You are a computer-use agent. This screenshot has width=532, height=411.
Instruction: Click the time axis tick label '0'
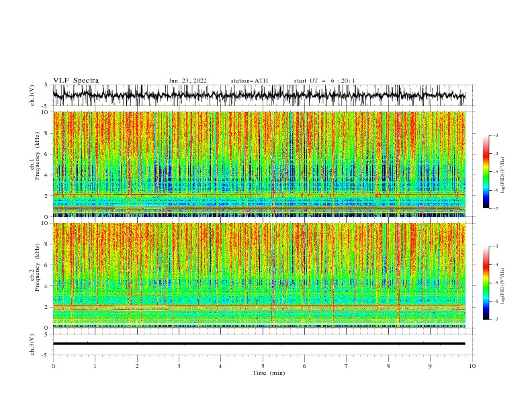coord(53,366)
